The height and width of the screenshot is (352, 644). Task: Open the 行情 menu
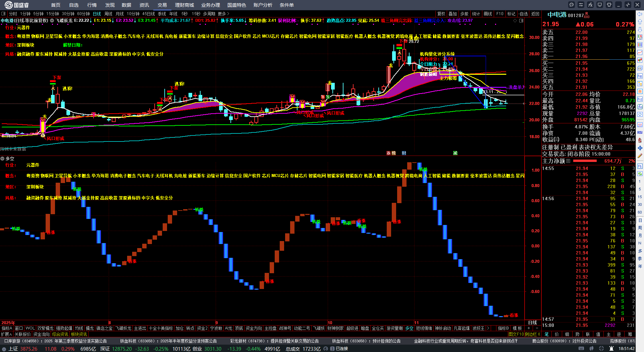coord(92,5)
